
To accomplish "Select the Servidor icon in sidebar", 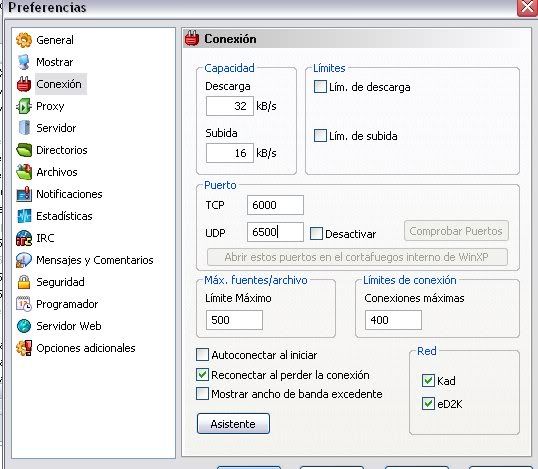I will tap(24, 128).
